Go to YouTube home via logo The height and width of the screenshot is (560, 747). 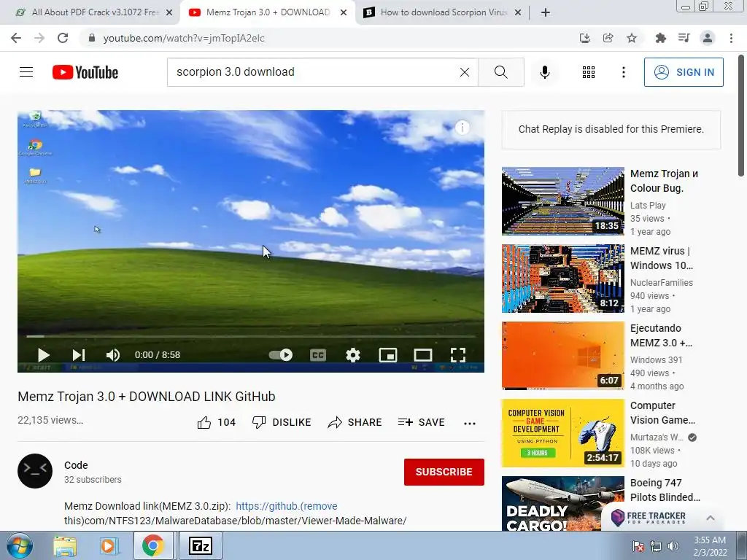tap(85, 72)
